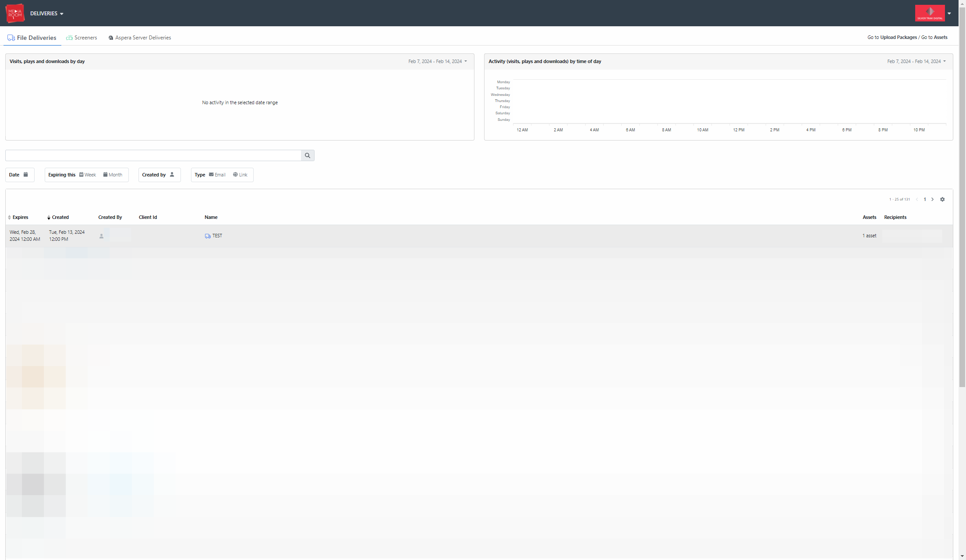Filter deliveries by Link type
966x560 pixels.
click(240, 175)
